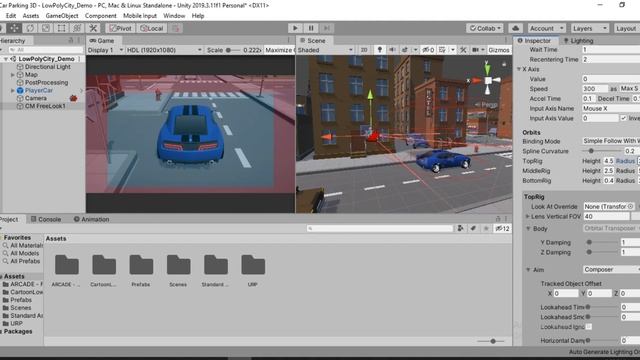Toggle 2D mode in Scene view
Image resolution: width=640 pixels, height=360 pixels.
[x=364, y=50]
